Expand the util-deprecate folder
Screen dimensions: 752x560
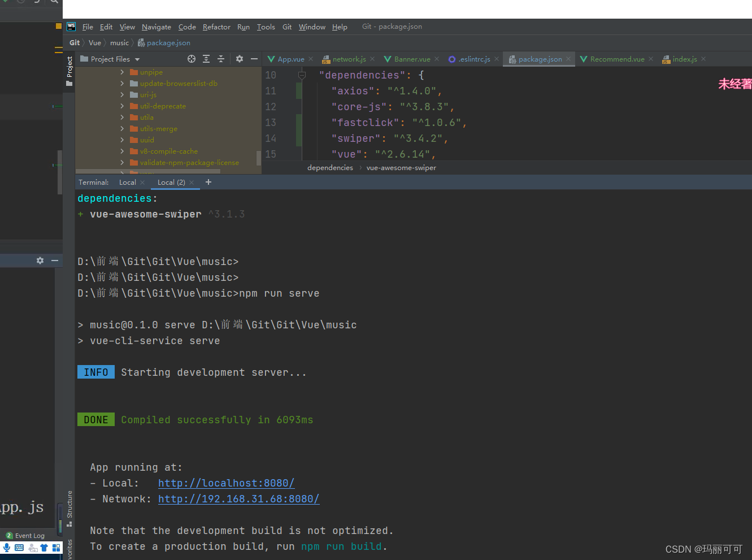(122, 106)
